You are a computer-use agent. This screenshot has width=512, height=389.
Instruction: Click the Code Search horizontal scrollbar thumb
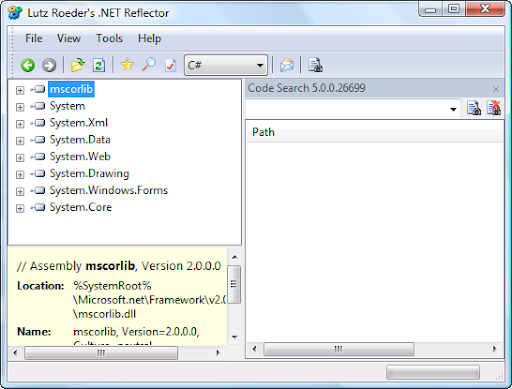[x=339, y=349]
